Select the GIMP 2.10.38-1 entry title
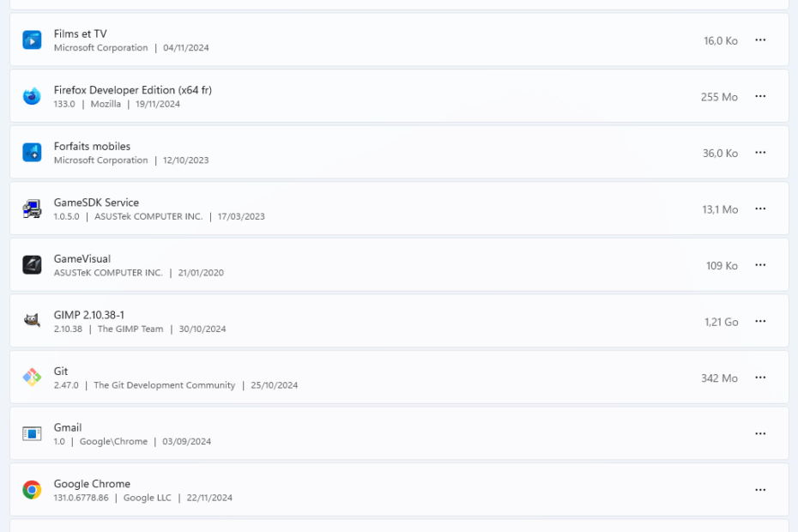 (x=89, y=315)
